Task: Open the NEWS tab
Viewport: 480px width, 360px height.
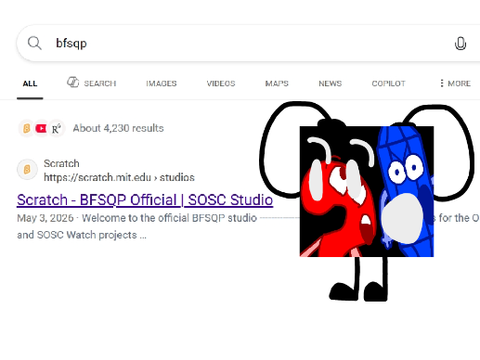Action: (330, 84)
